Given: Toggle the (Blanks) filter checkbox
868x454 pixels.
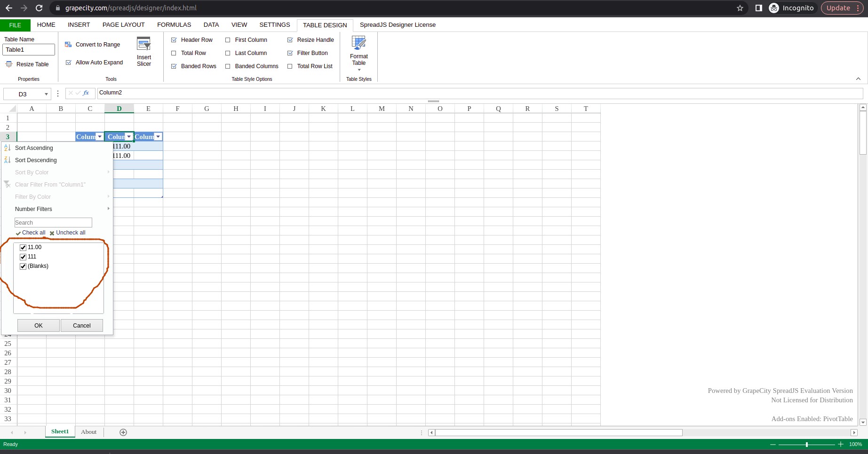Looking at the screenshot, I should click(23, 266).
